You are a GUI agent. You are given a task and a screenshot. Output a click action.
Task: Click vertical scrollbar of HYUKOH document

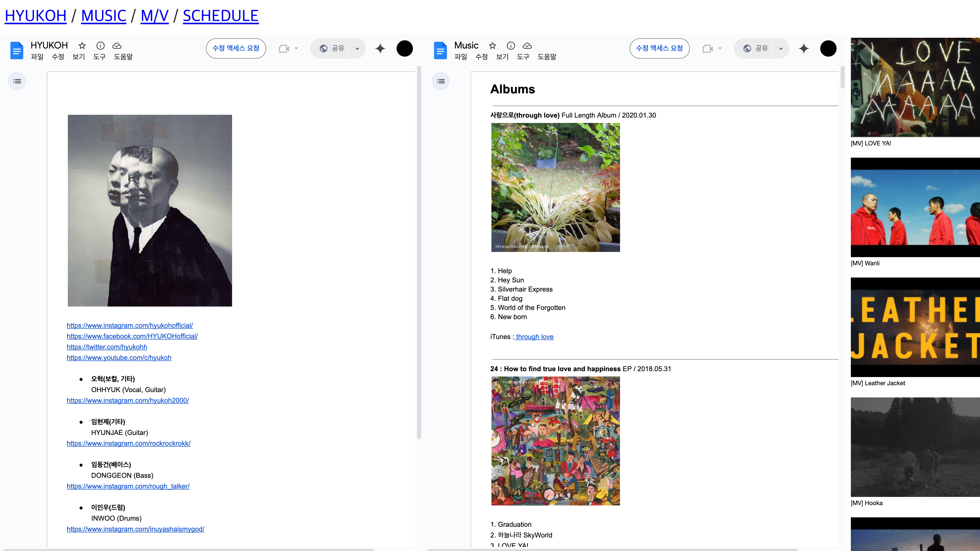pos(419,253)
